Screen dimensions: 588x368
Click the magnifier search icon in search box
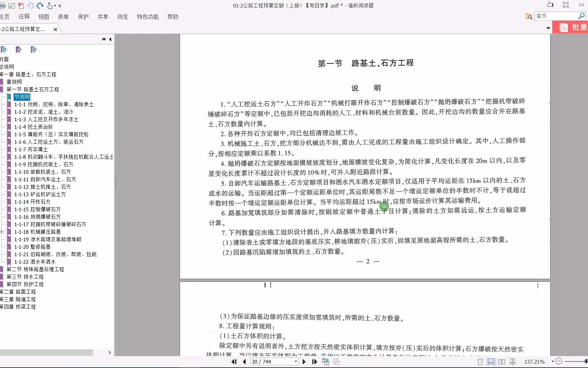click(581, 16)
